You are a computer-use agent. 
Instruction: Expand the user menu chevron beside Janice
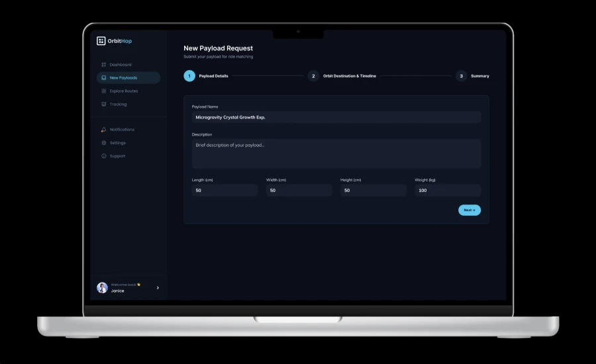158,288
